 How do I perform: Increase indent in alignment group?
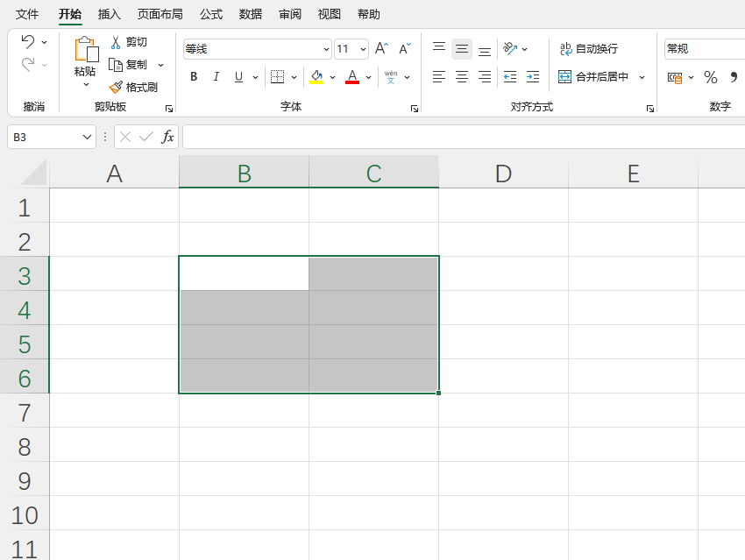[x=533, y=76]
